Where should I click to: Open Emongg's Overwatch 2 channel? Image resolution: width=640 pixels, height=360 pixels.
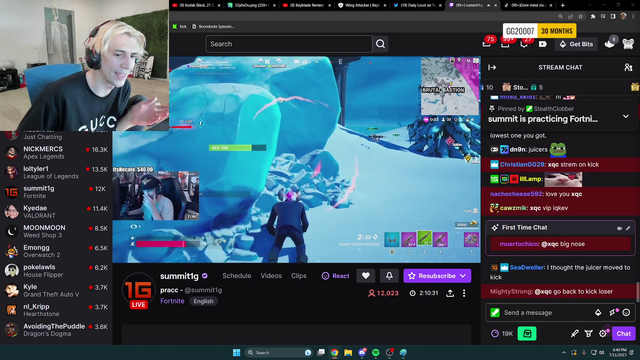click(x=56, y=251)
